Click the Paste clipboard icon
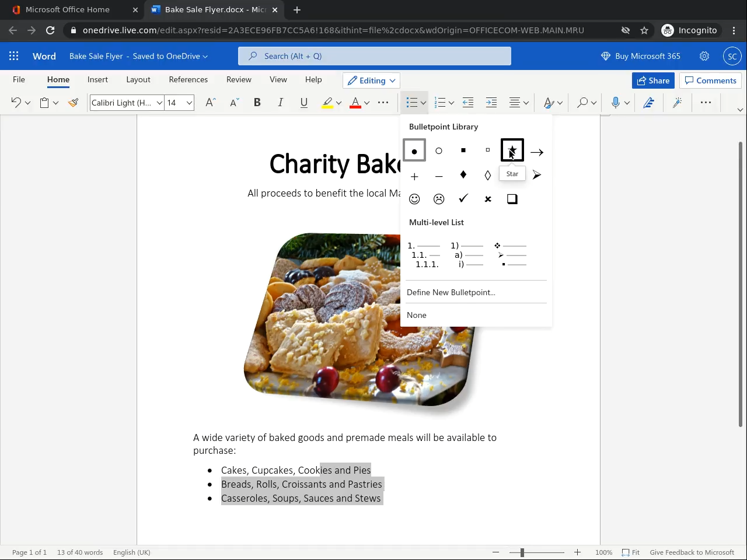The image size is (747, 560). (x=44, y=103)
